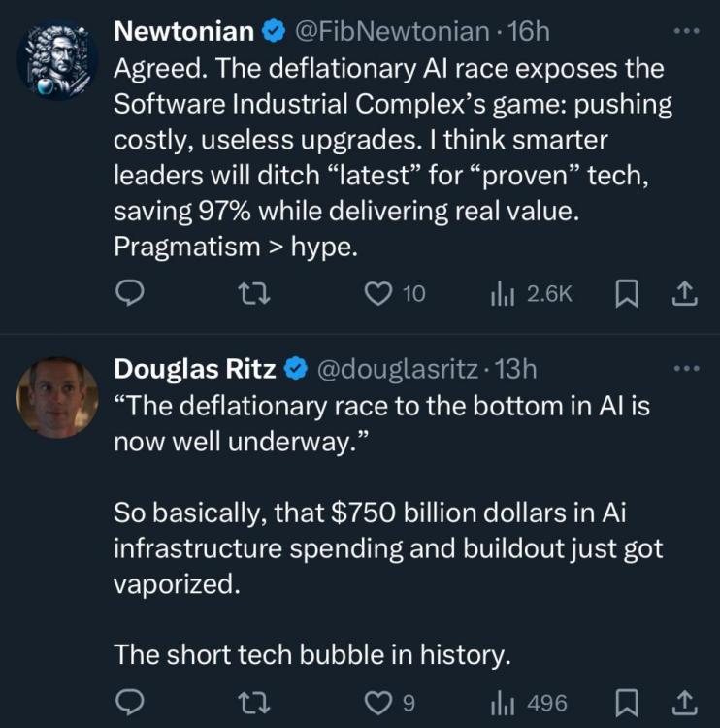720x728 pixels.
Task: Open Douglas Ritz's profile picture
Action: coord(57,396)
